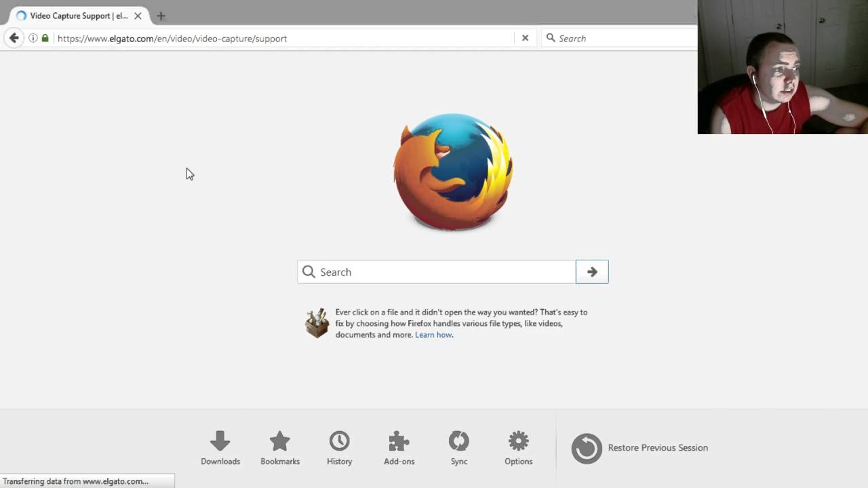Show site information icon in address bar
This screenshot has width=868, height=488.
click(x=33, y=39)
